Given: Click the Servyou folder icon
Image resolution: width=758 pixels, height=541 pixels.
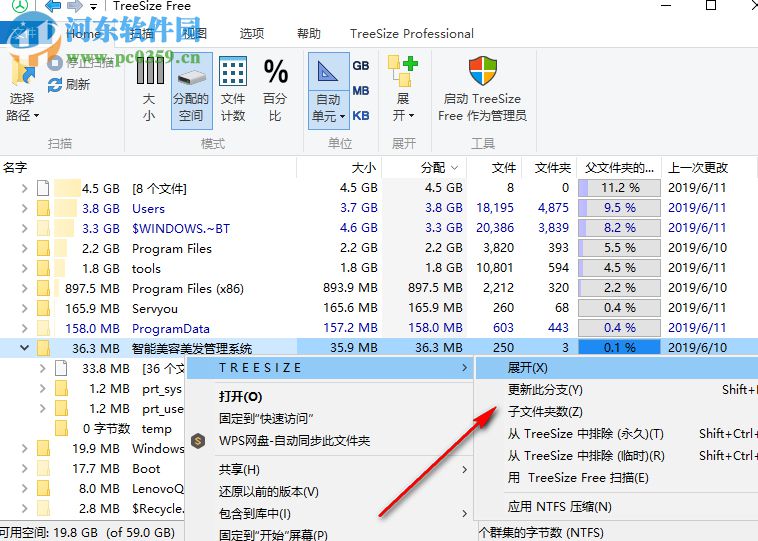Looking at the screenshot, I should [44, 308].
